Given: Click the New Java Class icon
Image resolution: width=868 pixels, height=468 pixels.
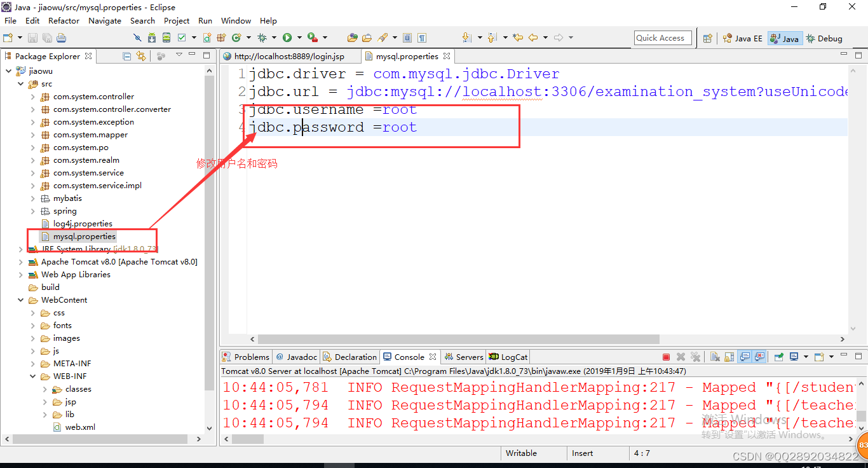Looking at the screenshot, I should pos(236,38).
